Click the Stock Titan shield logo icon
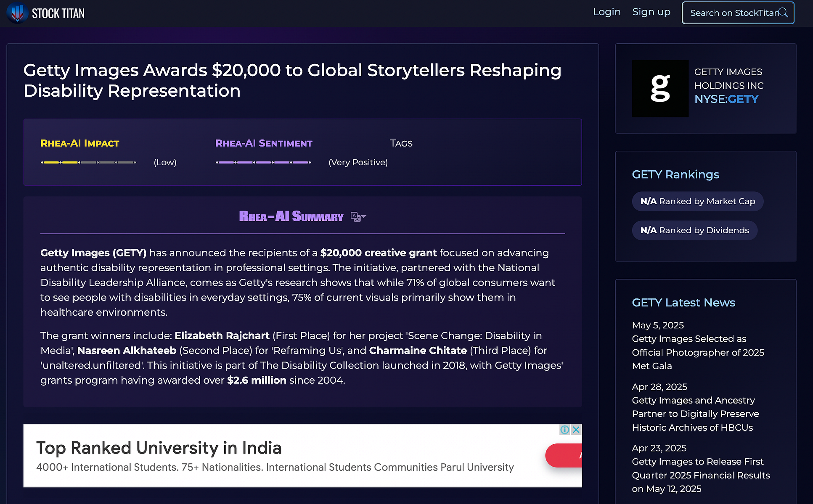The image size is (813, 504). 17,13
